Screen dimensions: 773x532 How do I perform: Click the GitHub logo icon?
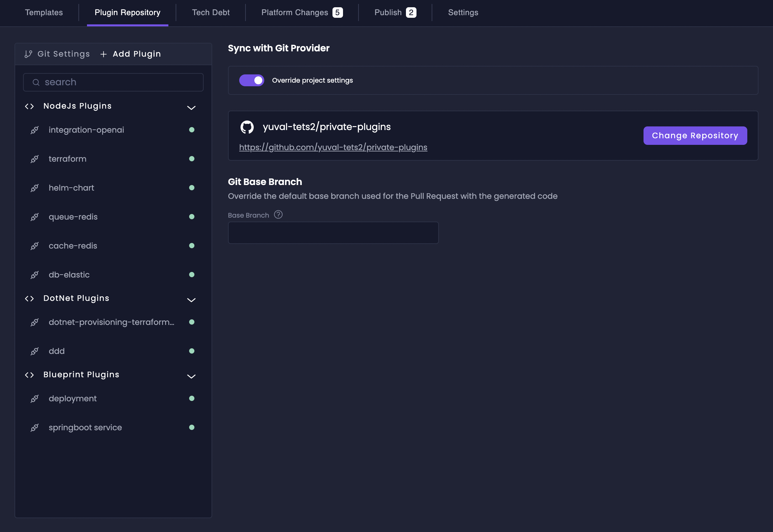pos(247,127)
